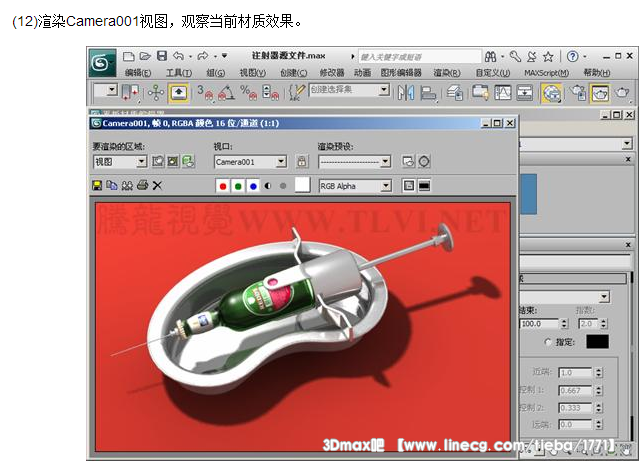
Task: Open the dropdown at the main toolbar's left end
Action: point(113,90)
